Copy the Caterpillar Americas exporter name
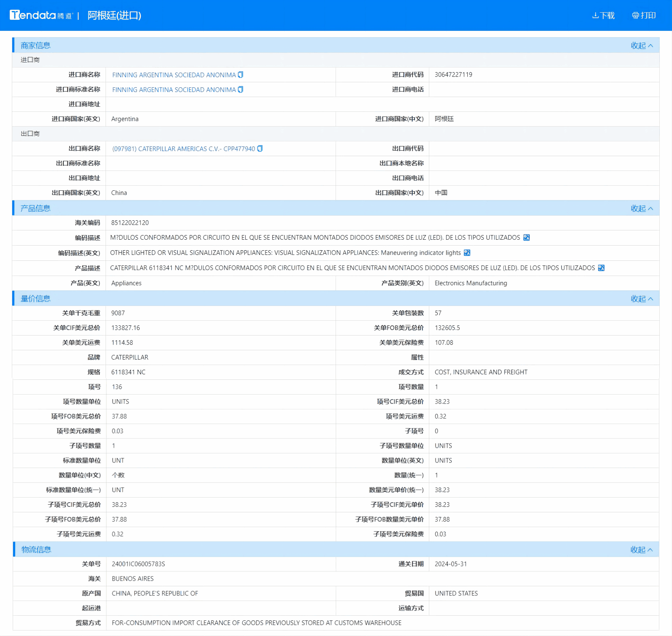Viewport: 672px width, 636px height. [x=260, y=149]
